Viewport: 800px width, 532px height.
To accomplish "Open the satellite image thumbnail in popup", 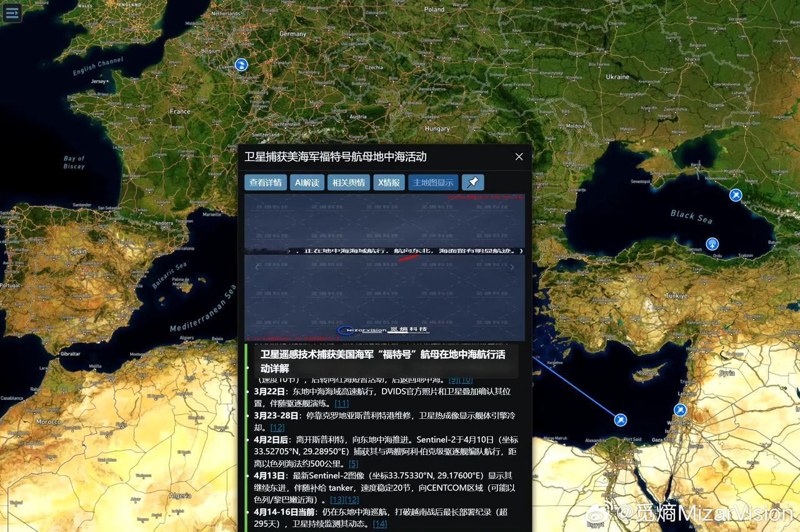I will click(384, 267).
